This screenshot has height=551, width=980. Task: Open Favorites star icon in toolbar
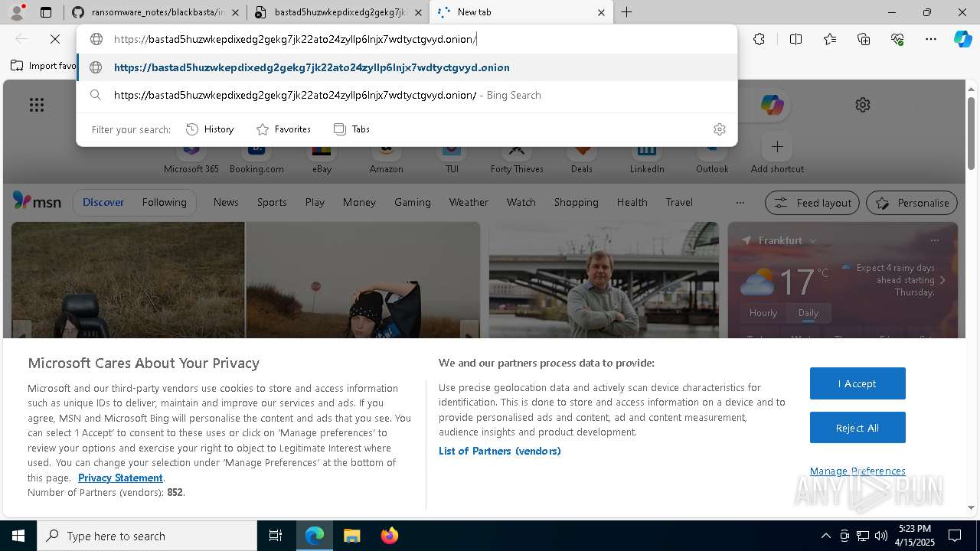830,39
